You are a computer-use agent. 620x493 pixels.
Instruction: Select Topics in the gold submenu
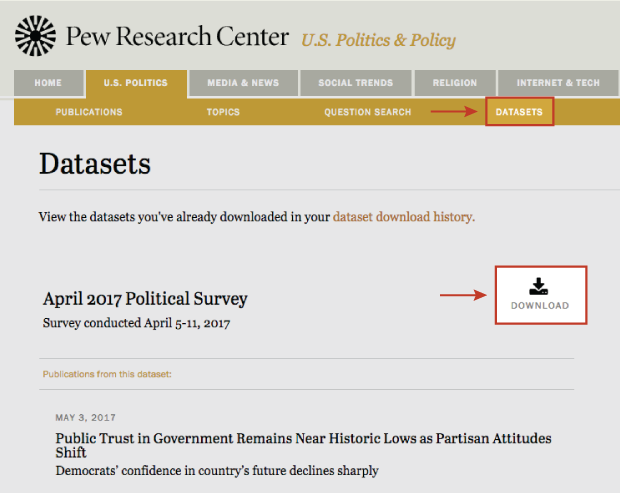pos(223,112)
